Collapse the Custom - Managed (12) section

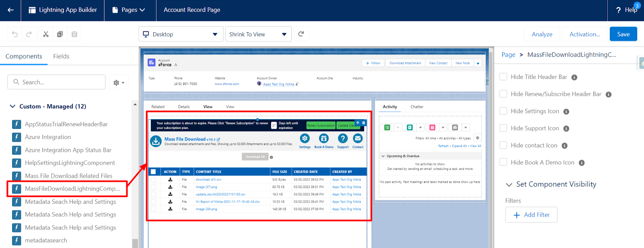point(12,106)
